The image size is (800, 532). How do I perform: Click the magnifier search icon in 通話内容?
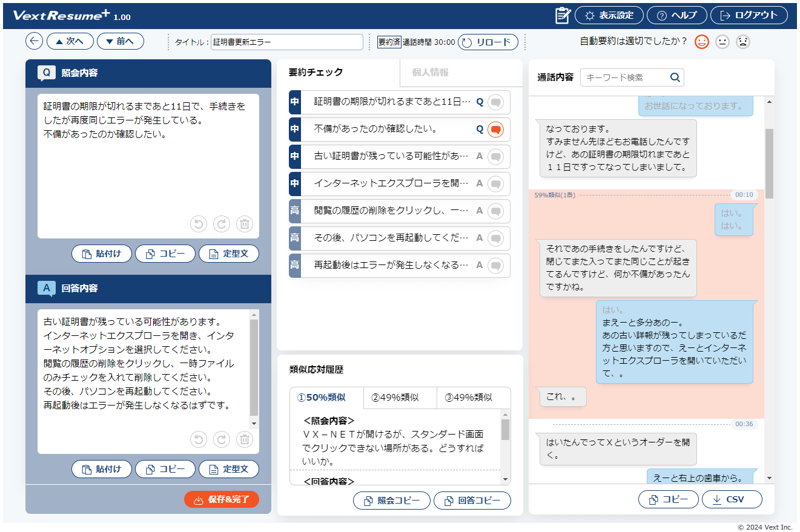675,77
